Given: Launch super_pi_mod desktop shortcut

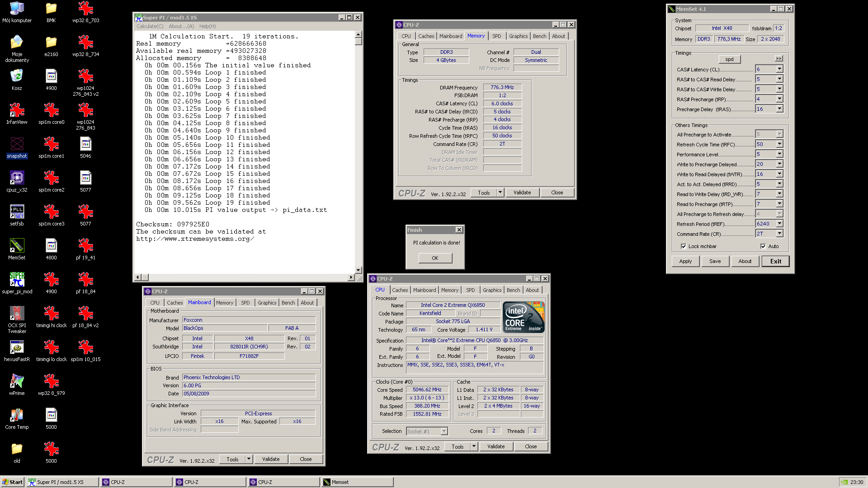Looking at the screenshot, I should point(17,283).
